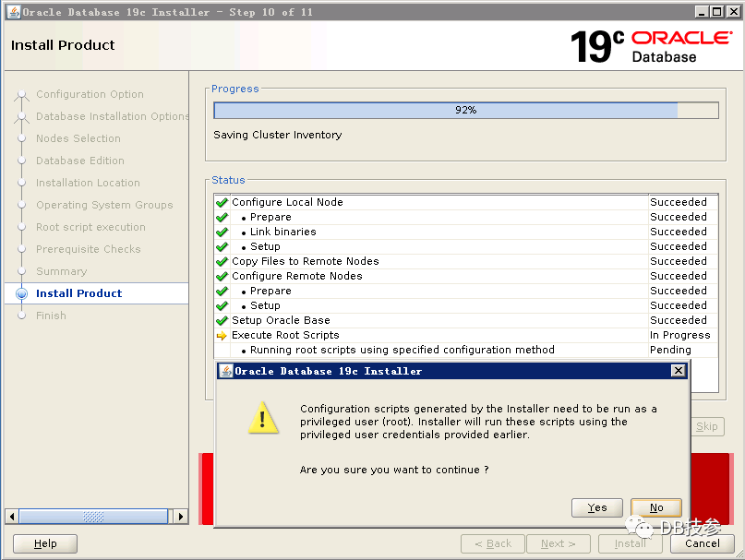Screen dimensions: 745x560
Task: Select Nodes Selection step in sidebar
Action: click(78, 138)
